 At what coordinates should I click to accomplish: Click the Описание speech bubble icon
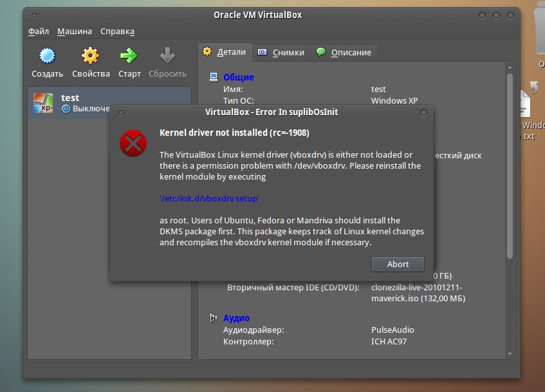[321, 52]
